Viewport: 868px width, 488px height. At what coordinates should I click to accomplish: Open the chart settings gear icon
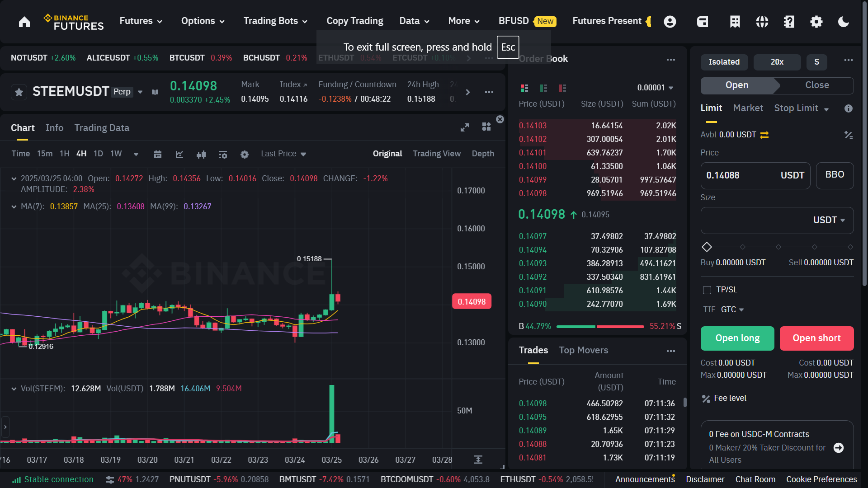(x=245, y=155)
